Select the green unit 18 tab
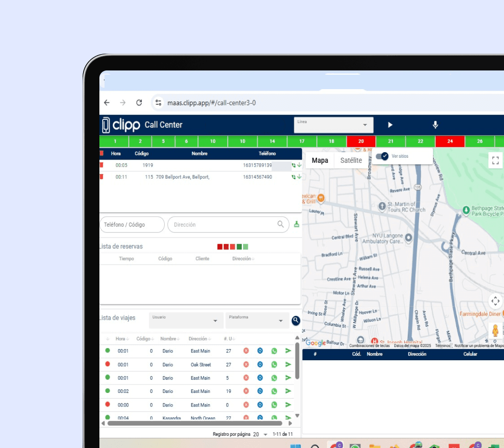Image resolution: width=504 pixels, height=448 pixels. pos(331,141)
